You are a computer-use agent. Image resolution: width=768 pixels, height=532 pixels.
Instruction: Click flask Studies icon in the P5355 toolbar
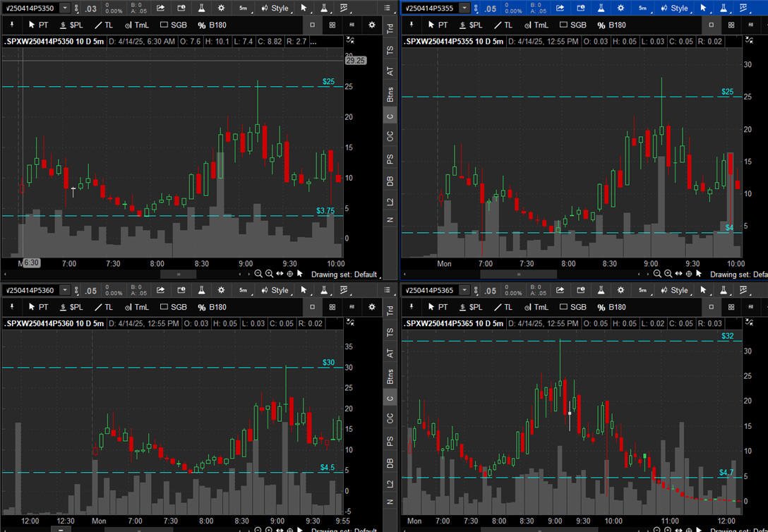[x=601, y=8]
